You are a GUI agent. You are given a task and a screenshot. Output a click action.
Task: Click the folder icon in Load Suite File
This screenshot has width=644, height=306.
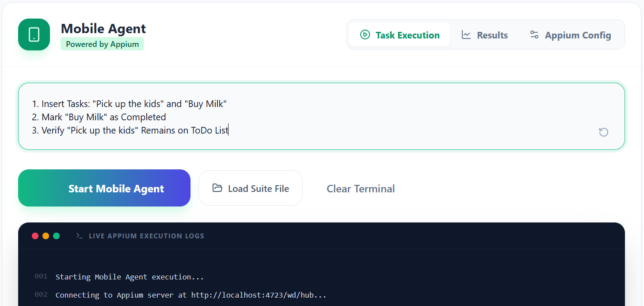217,188
